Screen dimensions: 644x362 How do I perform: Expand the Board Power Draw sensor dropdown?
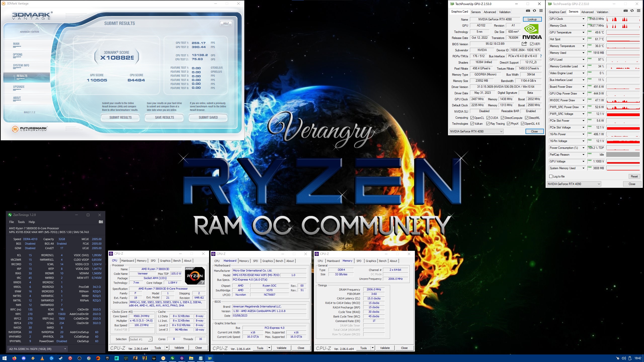583,87
